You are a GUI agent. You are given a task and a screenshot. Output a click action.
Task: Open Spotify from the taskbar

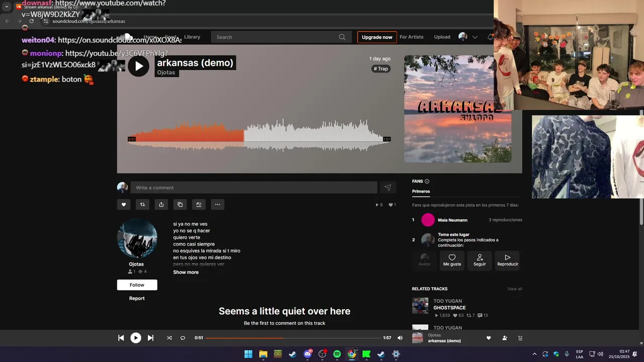[x=337, y=354]
